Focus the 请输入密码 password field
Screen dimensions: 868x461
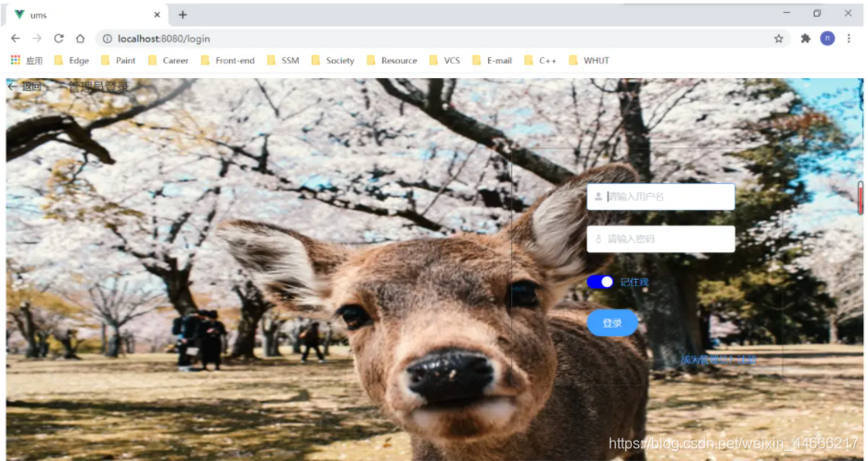point(661,239)
